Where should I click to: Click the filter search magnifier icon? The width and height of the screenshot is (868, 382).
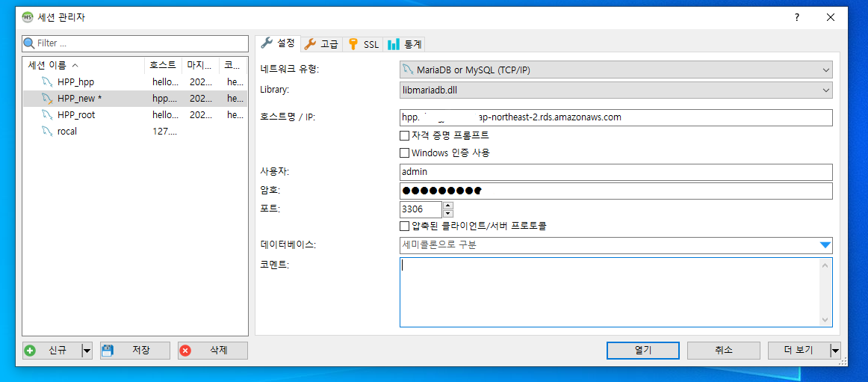pyautogui.click(x=30, y=43)
